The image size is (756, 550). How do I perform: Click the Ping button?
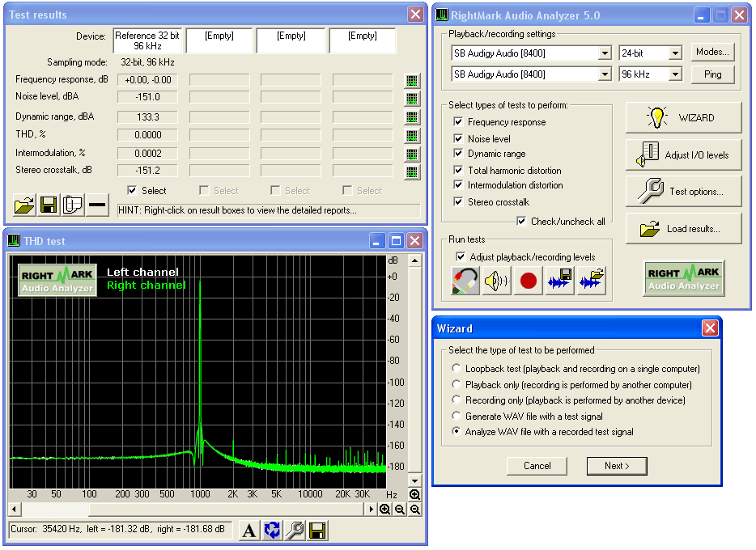coord(712,74)
